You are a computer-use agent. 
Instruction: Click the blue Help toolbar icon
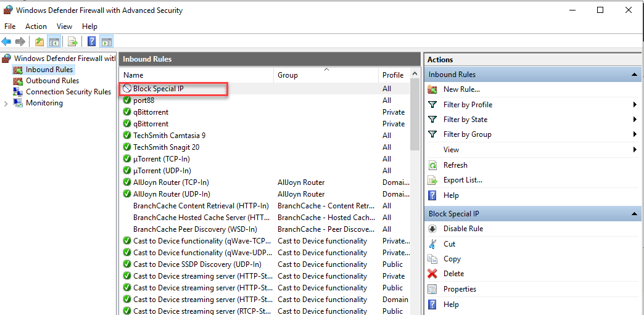click(91, 42)
